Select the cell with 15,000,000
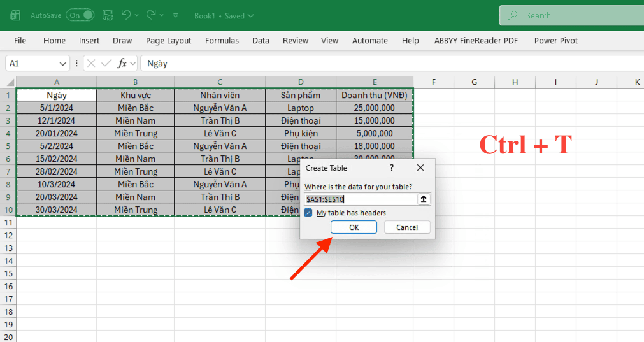Image resolution: width=644 pixels, height=342 pixels. click(x=375, y=121)
